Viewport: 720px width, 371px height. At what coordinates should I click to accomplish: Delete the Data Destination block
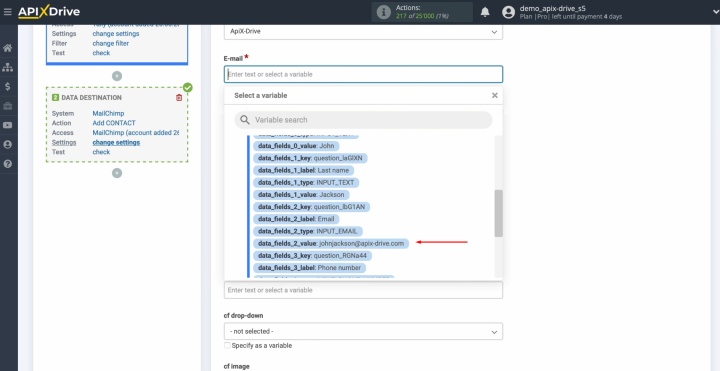(179, 97)
